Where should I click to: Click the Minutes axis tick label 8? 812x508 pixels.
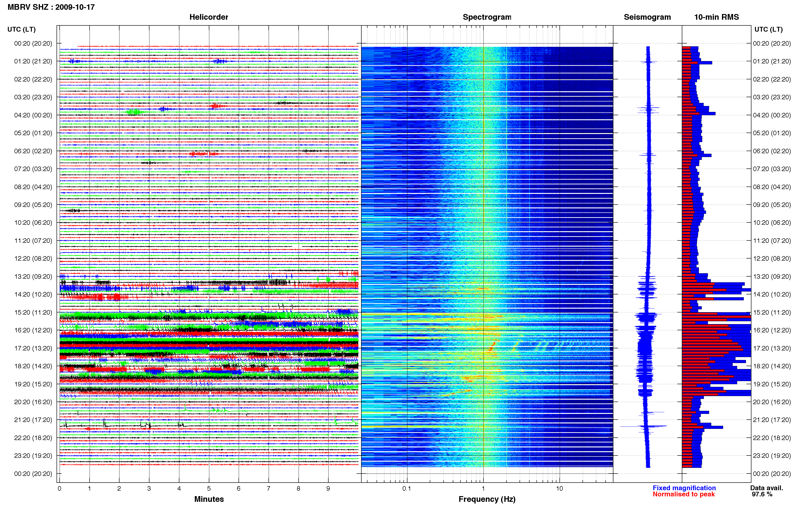click(x=298, y=489)
